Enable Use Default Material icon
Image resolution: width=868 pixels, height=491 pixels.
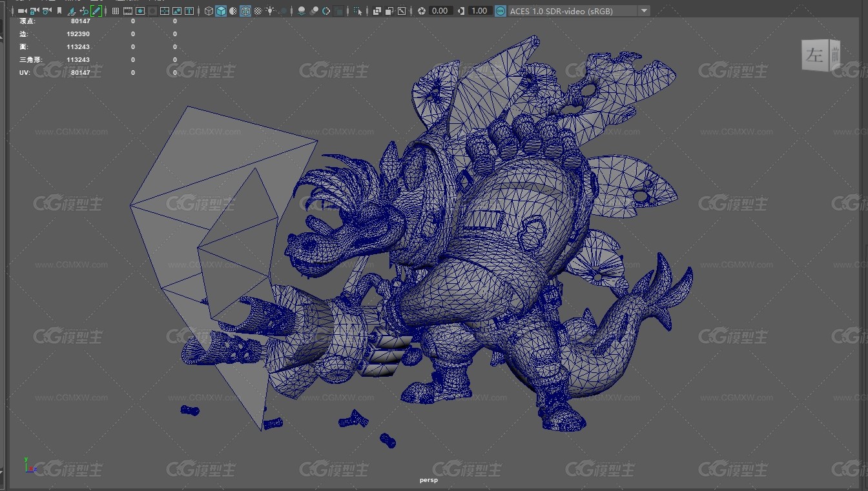tap(233, 11)
